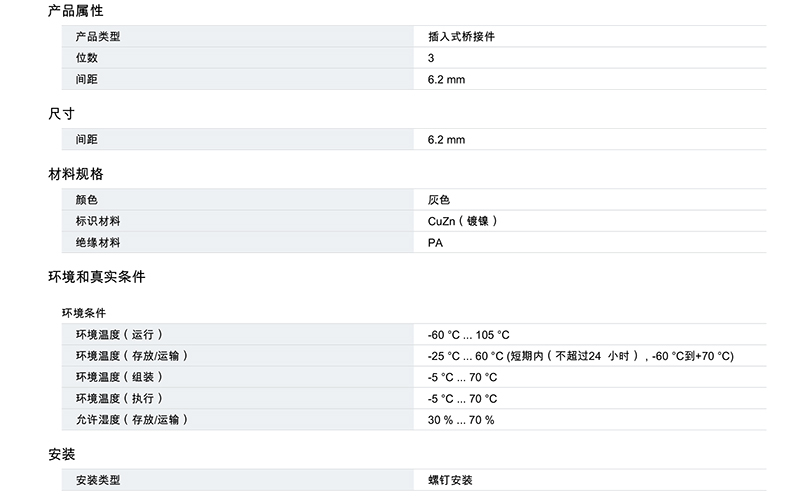This screenshot has width=790, height=496.
Task: Click the 安装类型 row label
Action: click(x=98, y=481)
